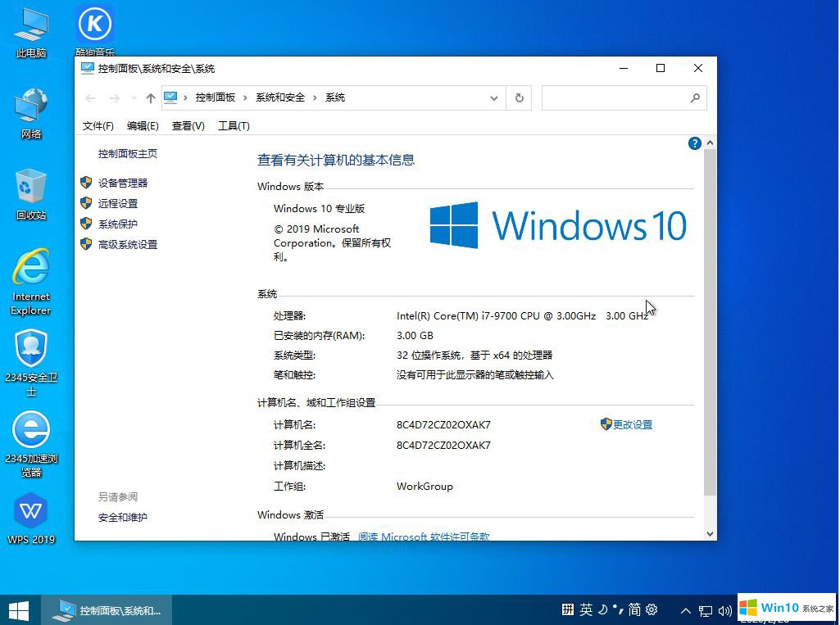Click the control panel search field
840x625 pixels.
click(624, 98)
